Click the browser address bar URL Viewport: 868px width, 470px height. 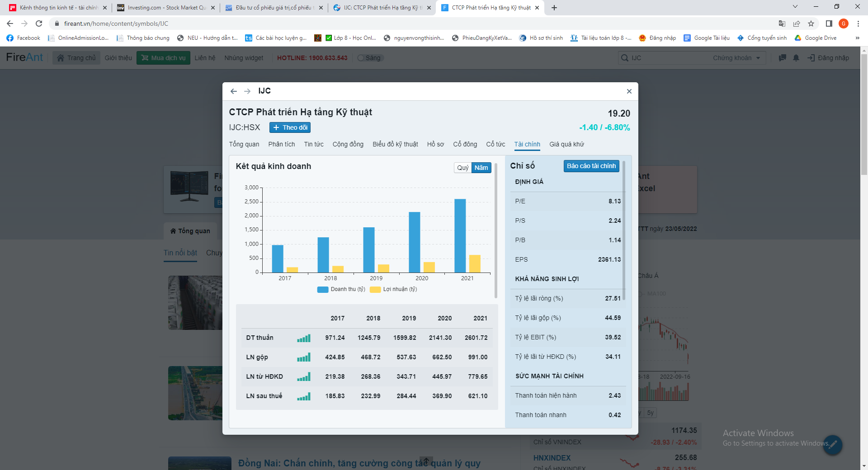[x=116, y=23]
